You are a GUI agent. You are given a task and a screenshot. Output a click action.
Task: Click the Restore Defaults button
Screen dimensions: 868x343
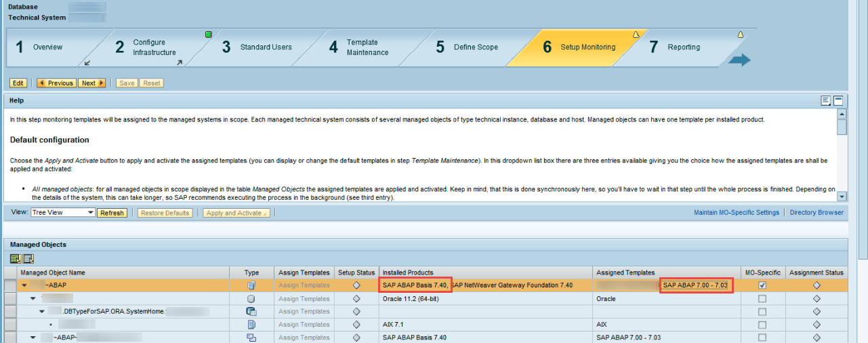pyautogui.click(x=166, y=213)
